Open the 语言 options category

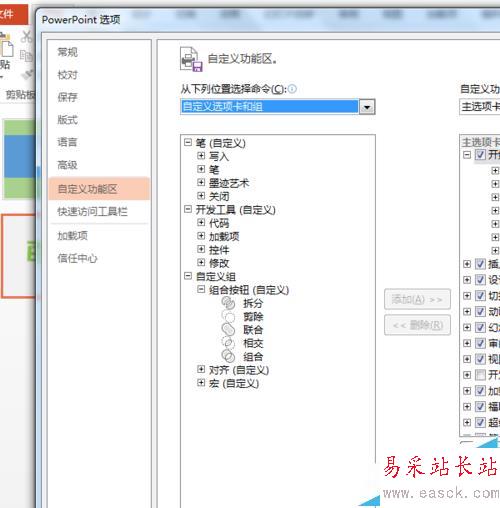[x=68, y=142]
